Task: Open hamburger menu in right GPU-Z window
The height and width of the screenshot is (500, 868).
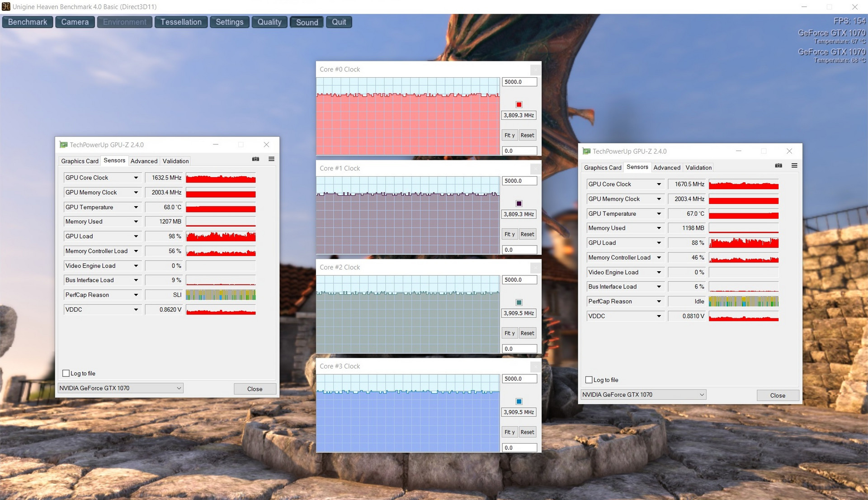Action: [x=794, y=165]
